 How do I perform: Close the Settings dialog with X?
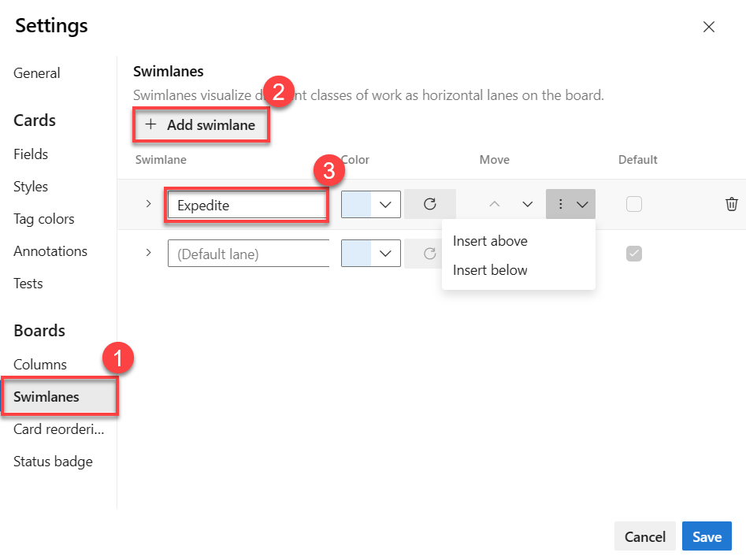(x=709, y=27)
